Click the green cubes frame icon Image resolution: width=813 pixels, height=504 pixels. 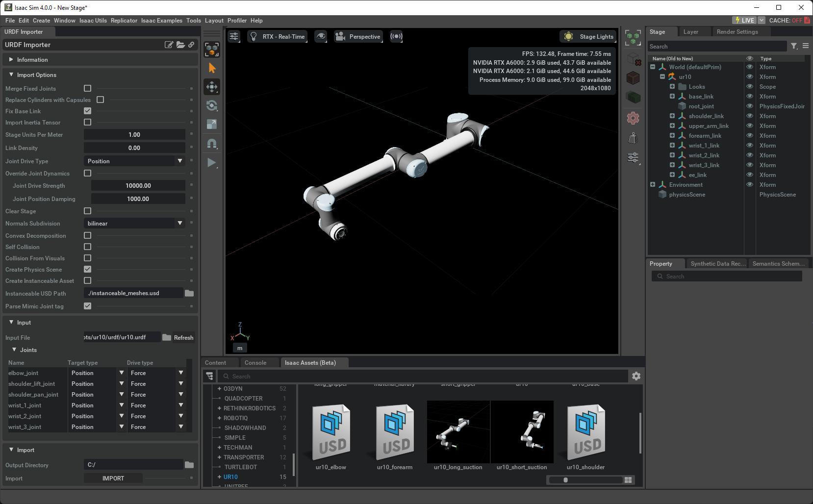[x=633, y=38]
